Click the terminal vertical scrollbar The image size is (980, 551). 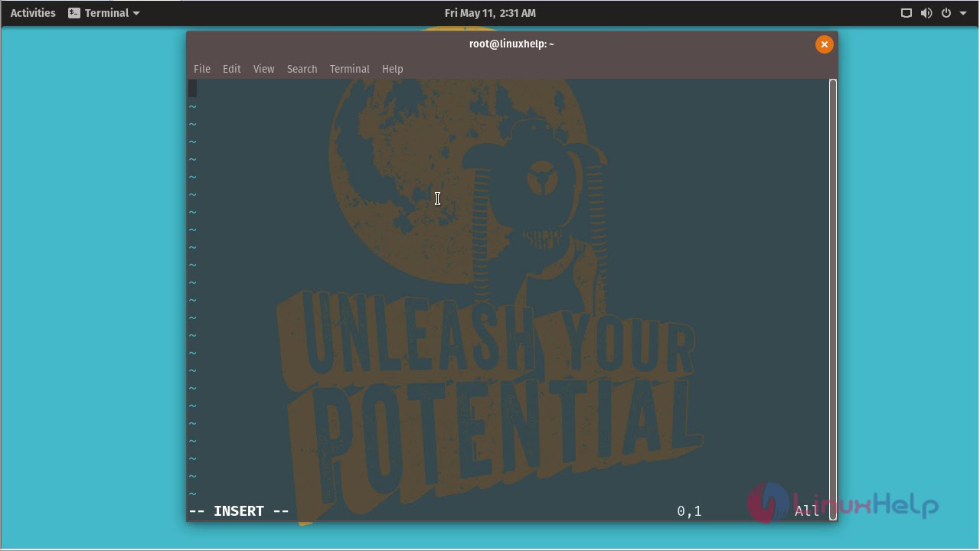point(833,299)
